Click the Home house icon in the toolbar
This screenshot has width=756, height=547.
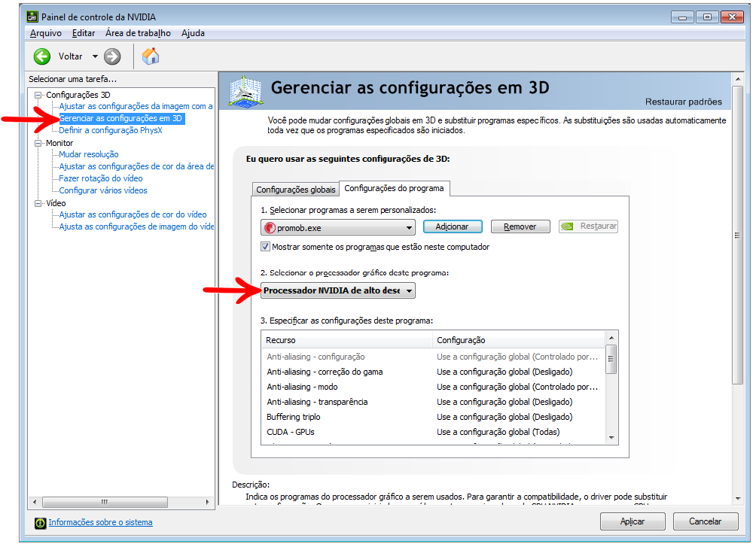click(x=151, y=56)
